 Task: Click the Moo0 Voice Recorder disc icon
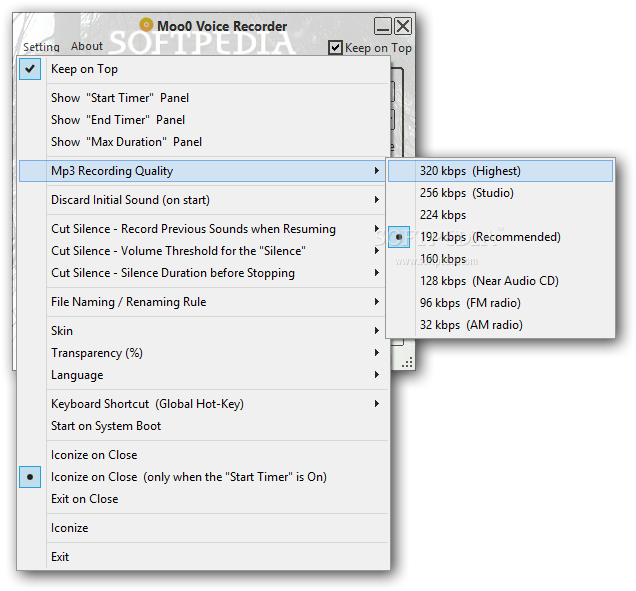click(x=146, y=25)
